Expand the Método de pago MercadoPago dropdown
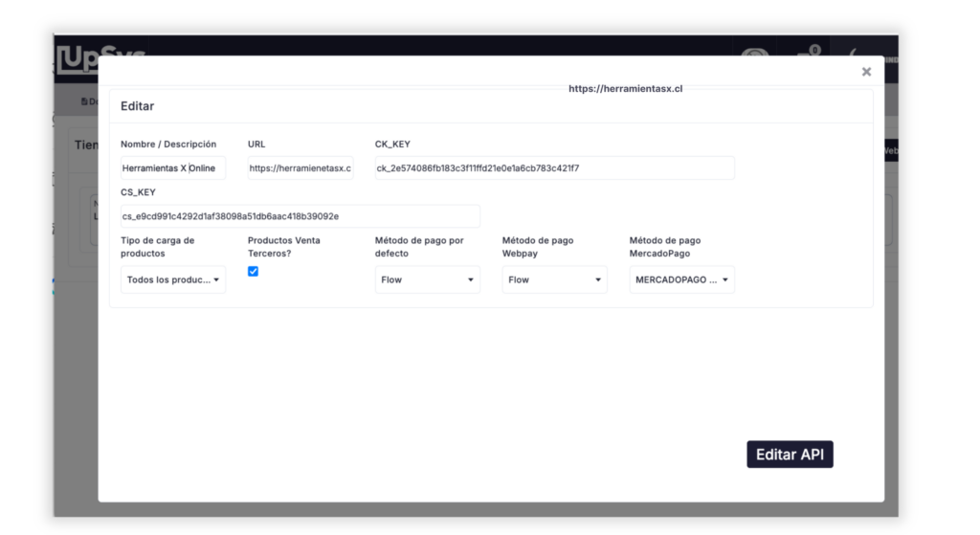The image size is (980, 535). [x=681, y=279]
